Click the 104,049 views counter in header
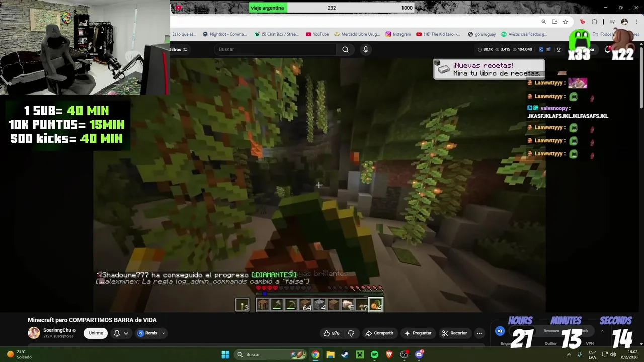The height and width of the screenshot is (362, 644). [x=522, y=49]
